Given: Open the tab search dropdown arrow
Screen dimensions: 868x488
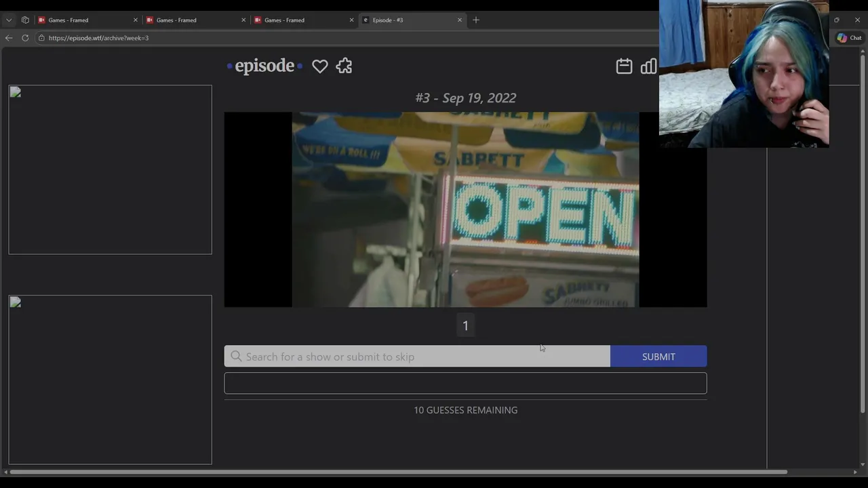Looking at the screenshot, I should pyautogui.click(x=9, y=20).
